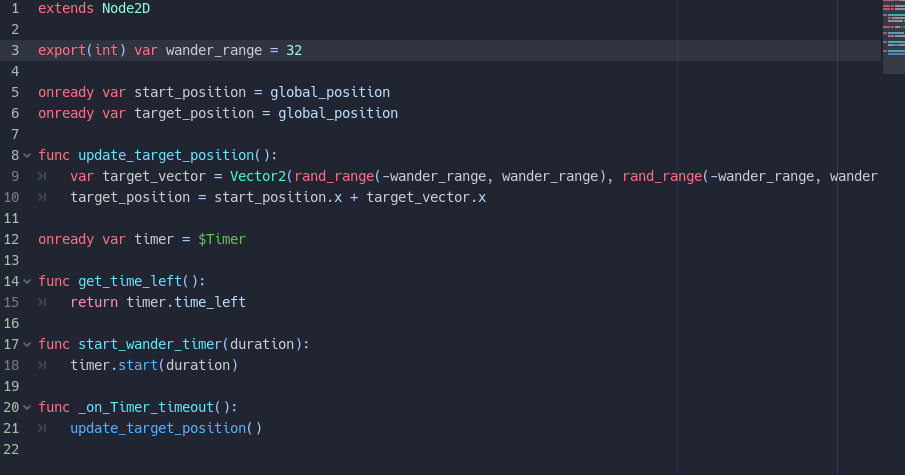Click the 'func' keyword on line 14
The width and height of the screenshot is (905, 475).
point(54,281)
